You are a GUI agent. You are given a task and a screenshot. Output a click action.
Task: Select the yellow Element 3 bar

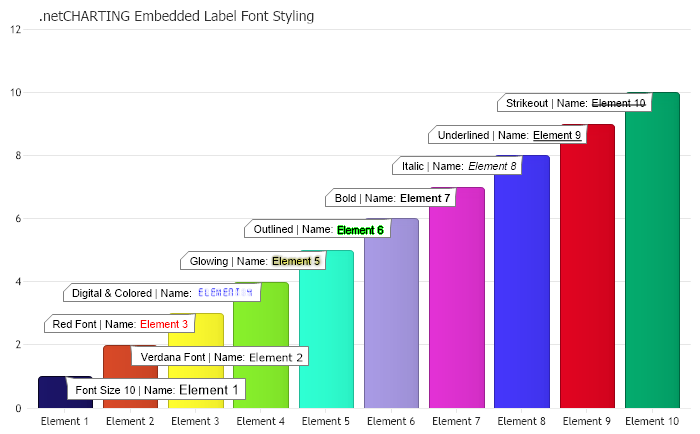click(196, 385)
